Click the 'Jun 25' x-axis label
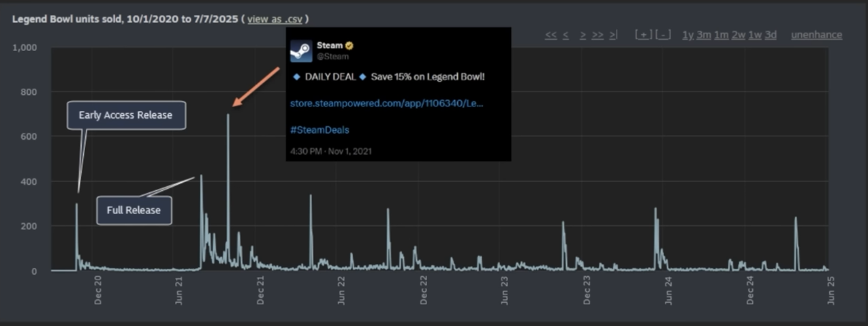This screenshot has height=326, width=868. (x=831, y=290)
